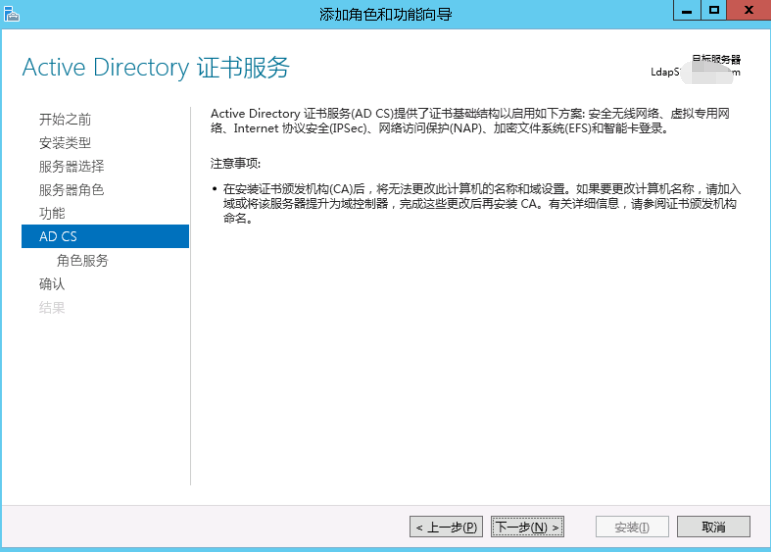Switch to the 功能 step
This screenshot has width=771, height=552.
point(52,213)
